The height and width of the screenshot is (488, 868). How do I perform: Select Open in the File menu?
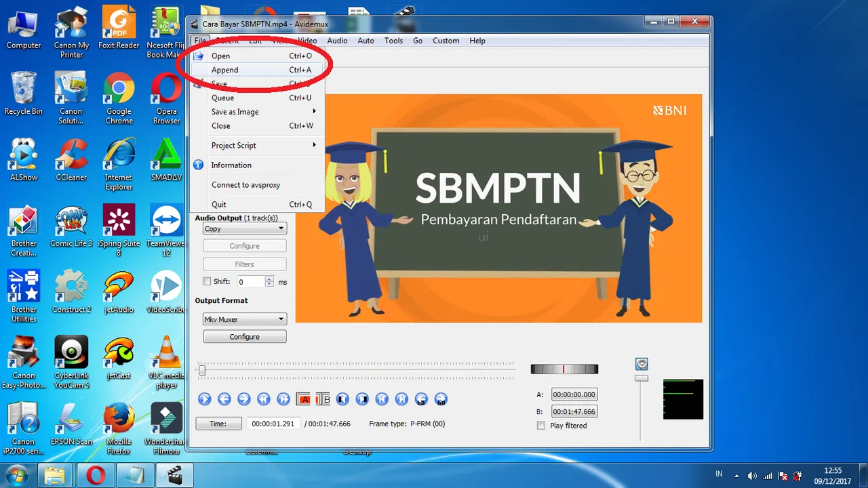pyautogui.click(x=257, y=56)
